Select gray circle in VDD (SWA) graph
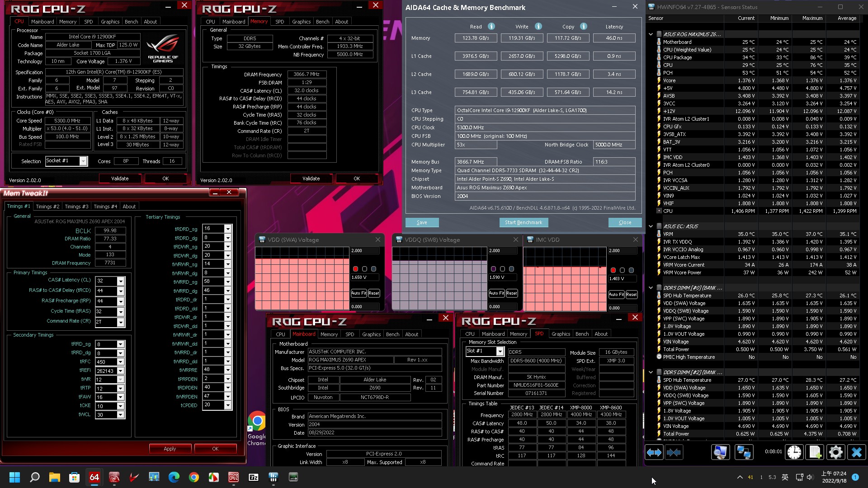The height and width of the screenshot is (488, 868). 373,269
